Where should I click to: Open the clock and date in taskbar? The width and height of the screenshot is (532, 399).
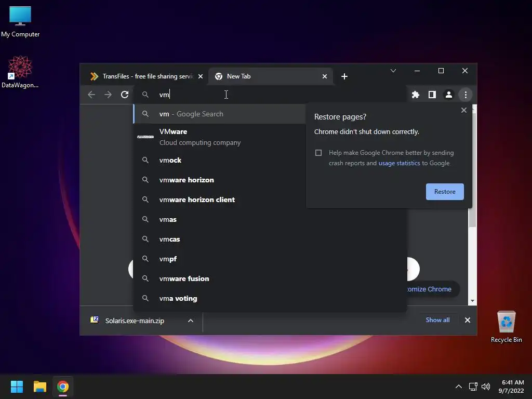click(511, 387)
